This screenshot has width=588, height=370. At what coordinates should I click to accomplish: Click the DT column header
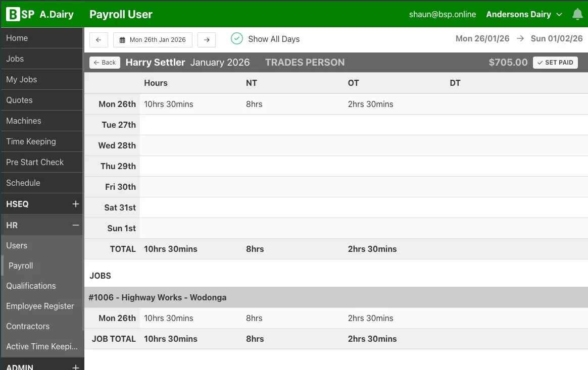[x=455, y=83]
